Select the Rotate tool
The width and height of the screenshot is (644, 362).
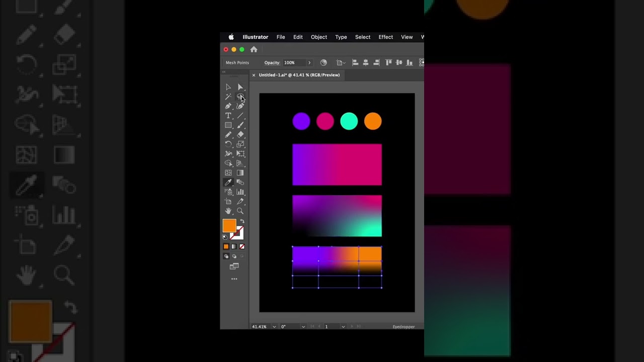pyautogui.click(x=228, y=144)
